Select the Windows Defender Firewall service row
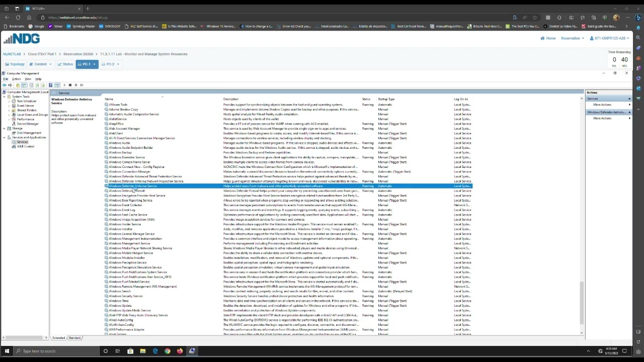644x362 pixels. (x=288, y=191)
